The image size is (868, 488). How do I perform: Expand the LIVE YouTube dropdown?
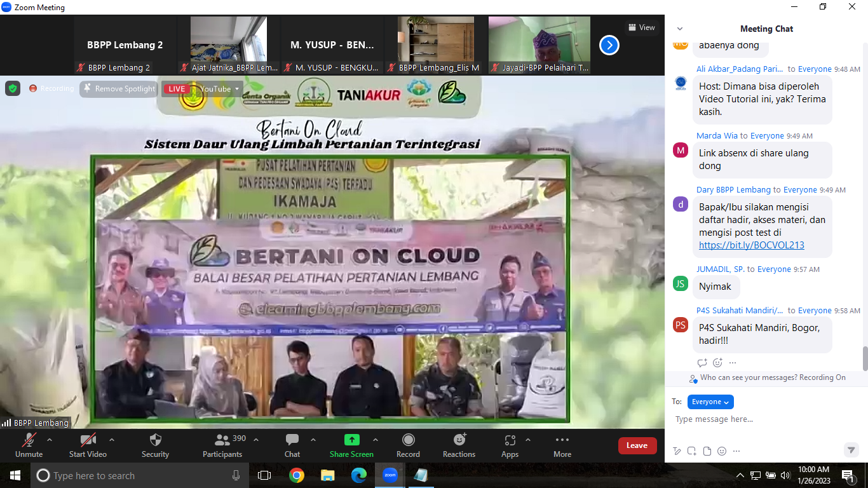(x=237, y=89)
